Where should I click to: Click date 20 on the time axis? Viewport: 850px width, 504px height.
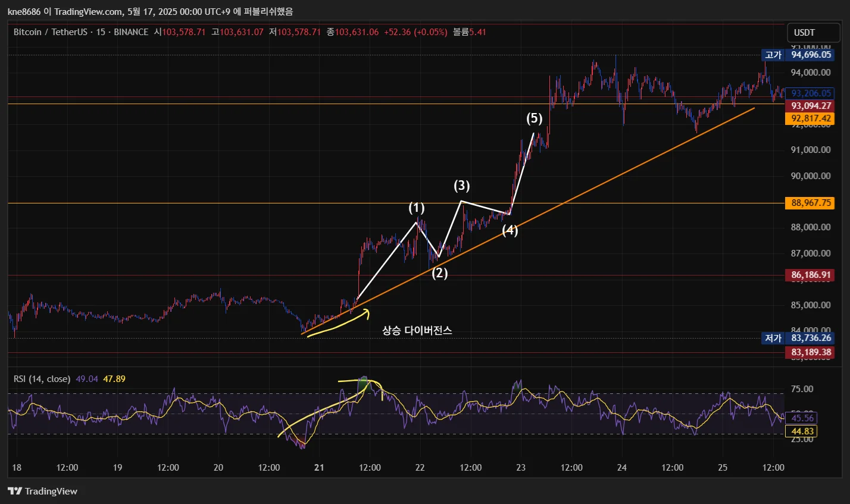218,468
